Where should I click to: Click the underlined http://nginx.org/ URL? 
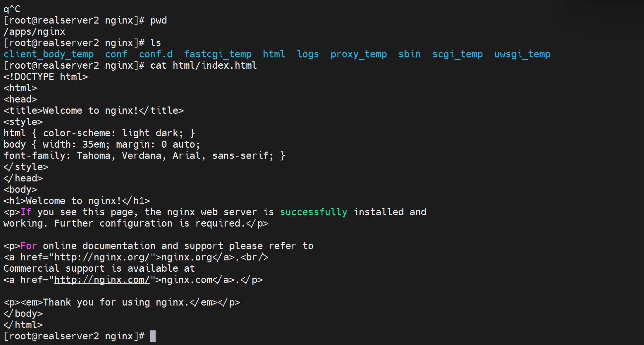[x=102, y=257]
